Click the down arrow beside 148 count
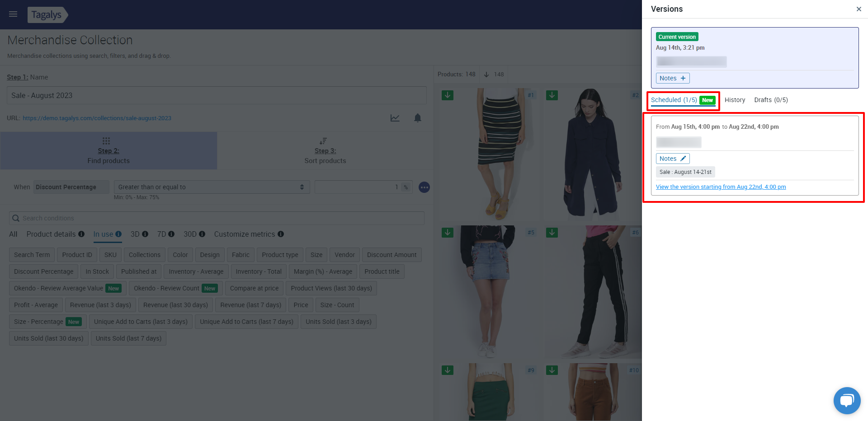Viewport: 868px width, 421px height. click(x=486, y=75)
